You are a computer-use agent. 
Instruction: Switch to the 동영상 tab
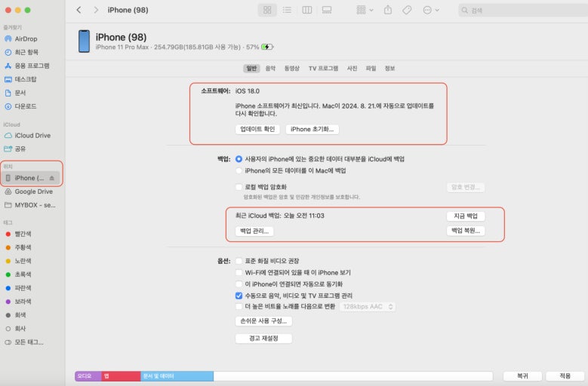click(x=292, y=68)
